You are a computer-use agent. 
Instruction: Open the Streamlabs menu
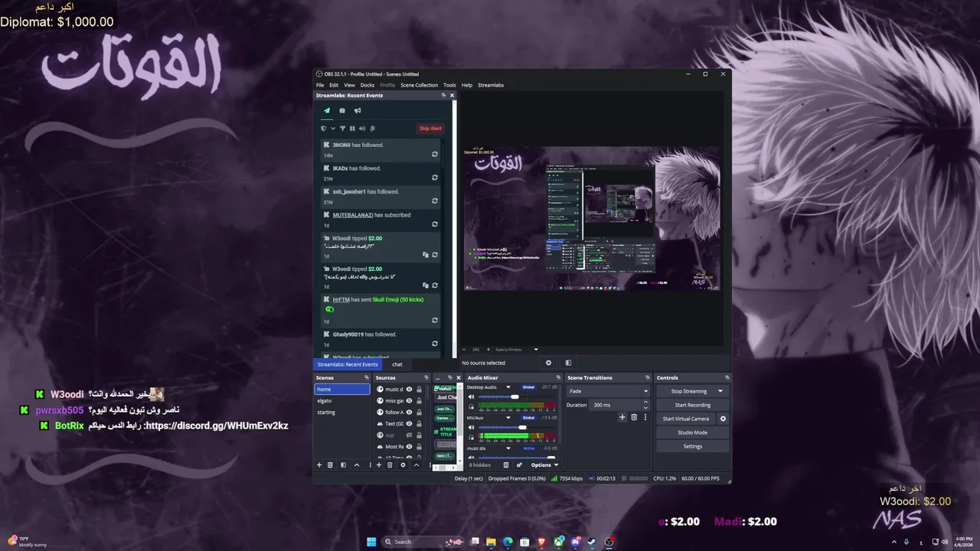tap(491, 85)
